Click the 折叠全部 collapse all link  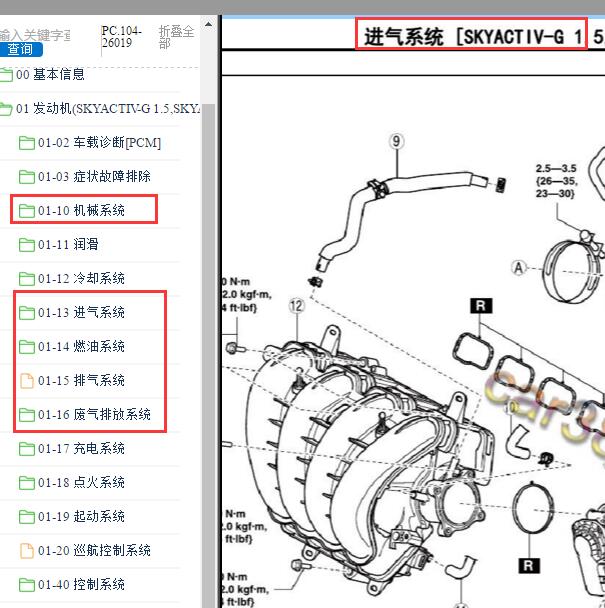[176, 37]
